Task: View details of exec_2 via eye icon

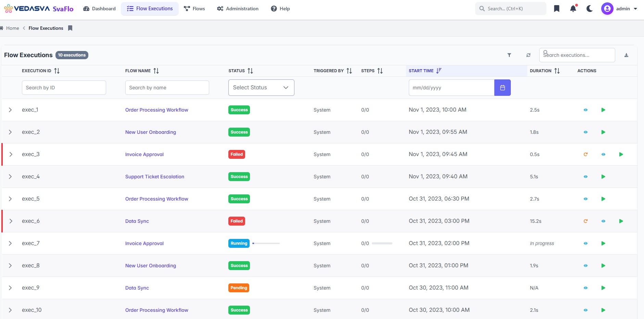Action: (x=585, y=132)
